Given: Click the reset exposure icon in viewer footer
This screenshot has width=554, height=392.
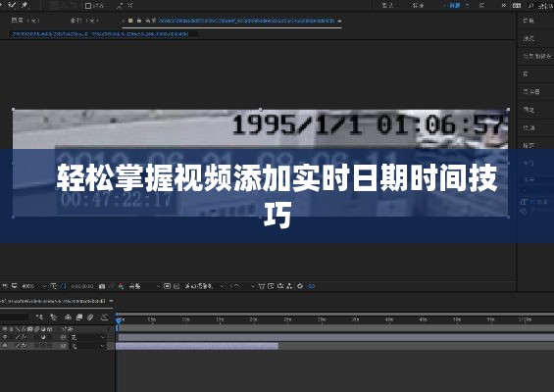Looking at the screenshot, I should click(300, 286).
